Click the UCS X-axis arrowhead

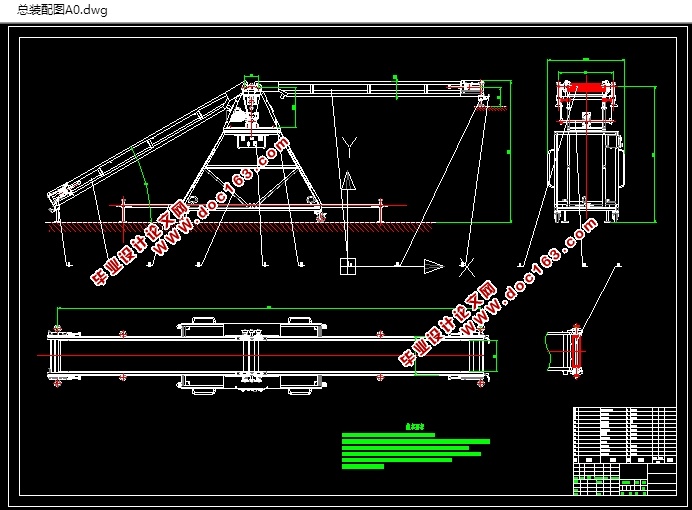[x=434, y=266]
